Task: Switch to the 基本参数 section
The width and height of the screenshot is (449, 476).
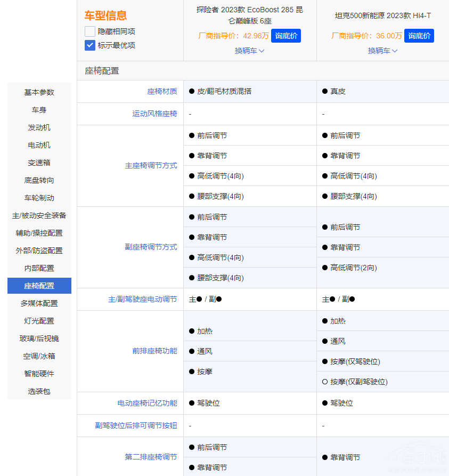Action: pyautogui.click(x=39, y=92)
